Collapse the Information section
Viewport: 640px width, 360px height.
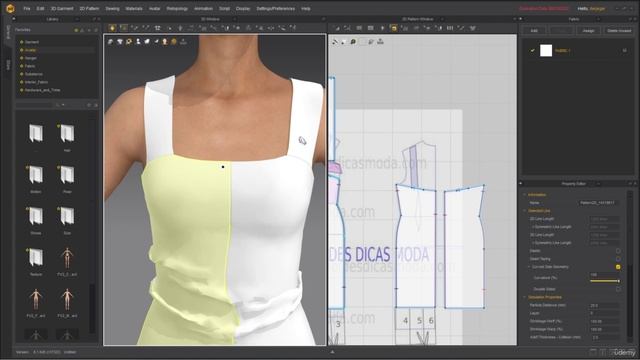pyautogui.click(x=525, y=195)
